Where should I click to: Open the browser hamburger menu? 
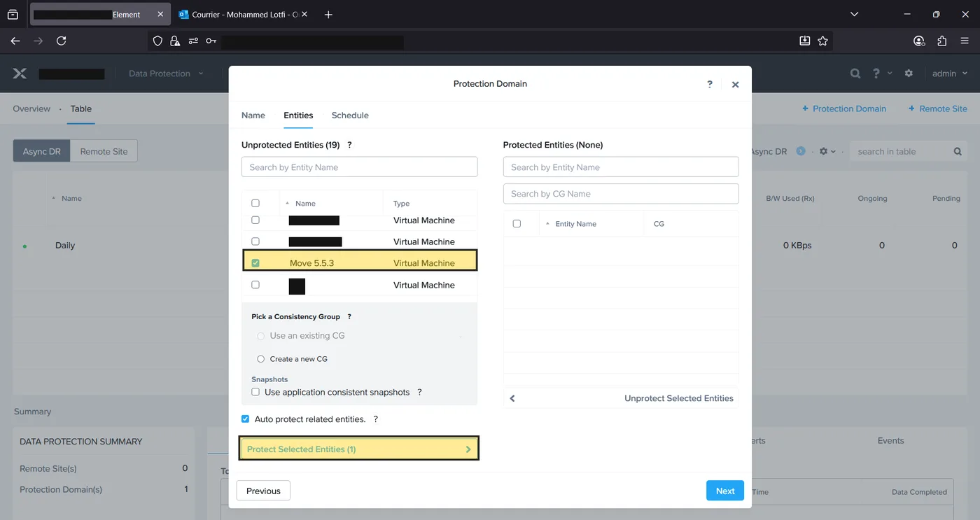965,41
